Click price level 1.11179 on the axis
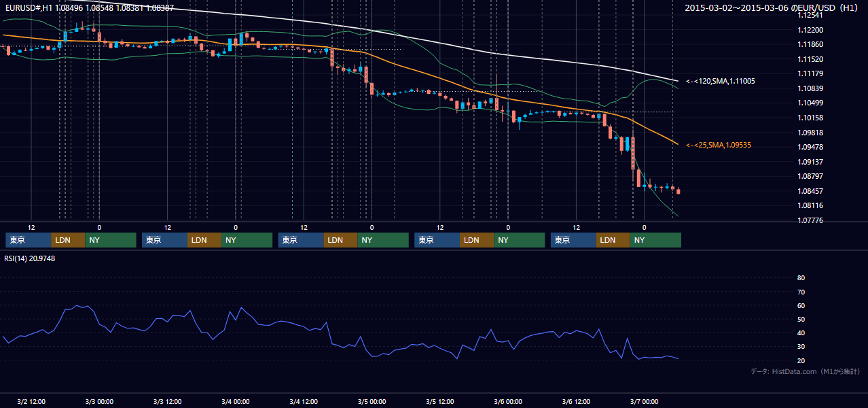868x408 pixels. point(810,73)
